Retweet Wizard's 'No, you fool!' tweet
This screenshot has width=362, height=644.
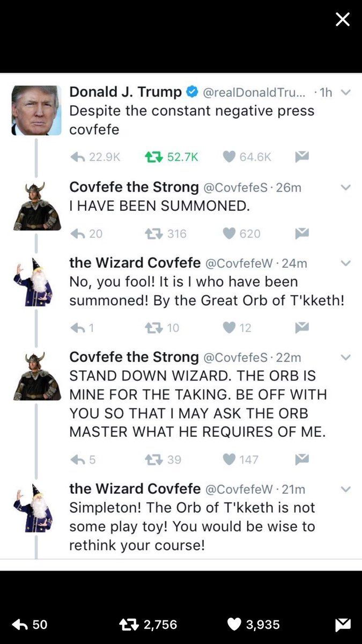153,327
